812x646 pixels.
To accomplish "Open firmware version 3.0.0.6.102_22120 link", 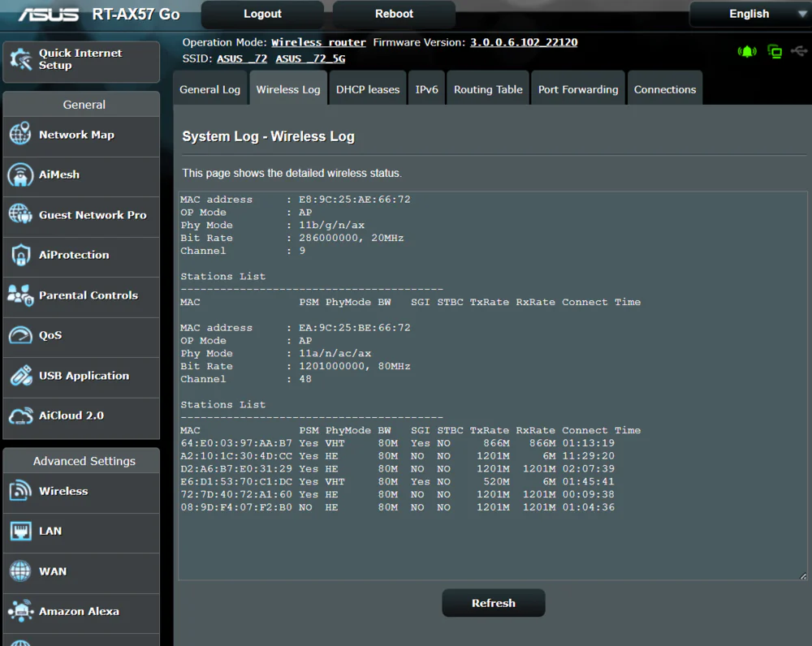I will pyautogui.click(x=524, y=42).
